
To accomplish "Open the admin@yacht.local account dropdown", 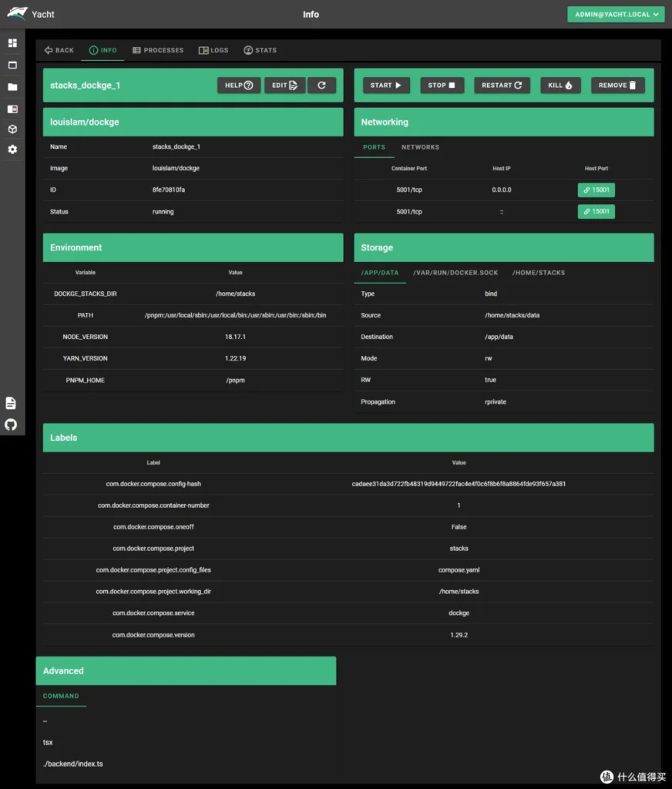I will point(615,15).
